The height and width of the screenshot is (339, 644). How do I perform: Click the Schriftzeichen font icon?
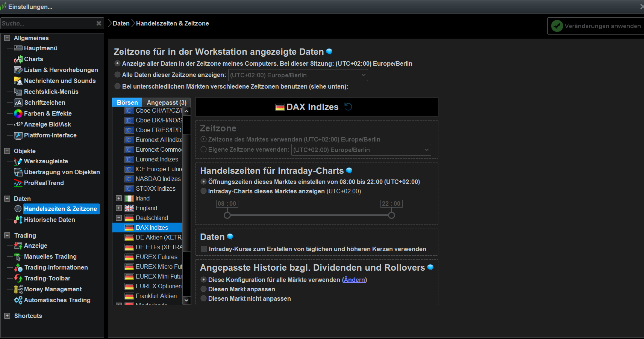18,102
